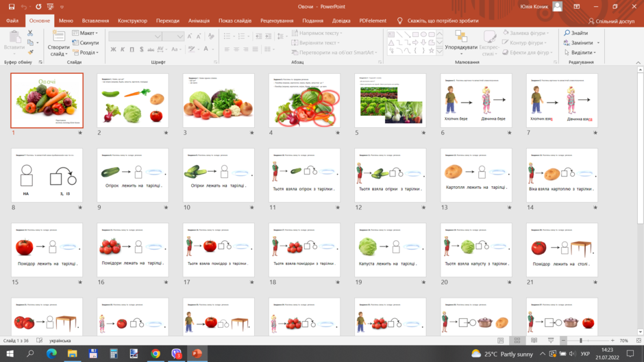The height and width of the screenshot is (362, 644).
Task: Click the user account avatar picture
Action: coord(558,7)
